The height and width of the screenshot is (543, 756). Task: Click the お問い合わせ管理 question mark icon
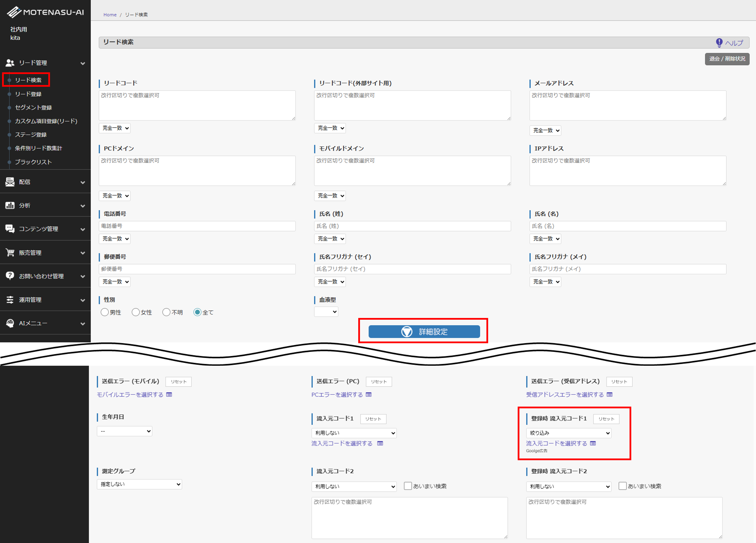(10, 276)
